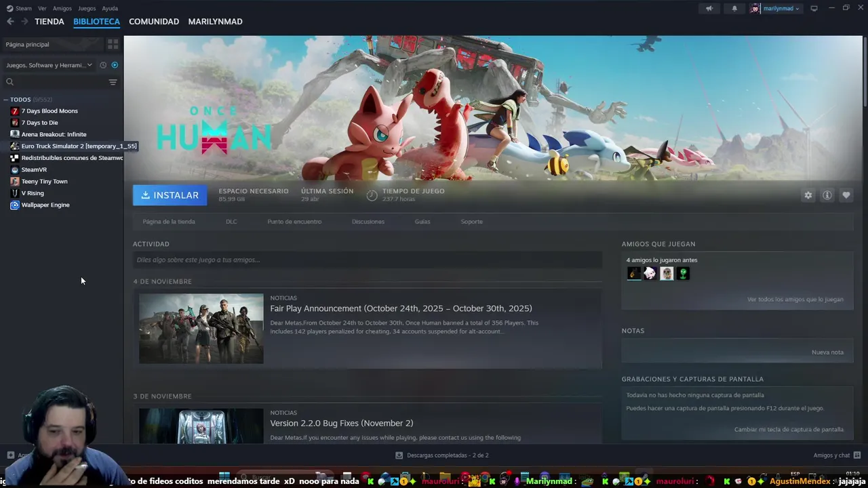Open Descargas completadas downloads status
The image size is (868, 488).
(441, 455)
